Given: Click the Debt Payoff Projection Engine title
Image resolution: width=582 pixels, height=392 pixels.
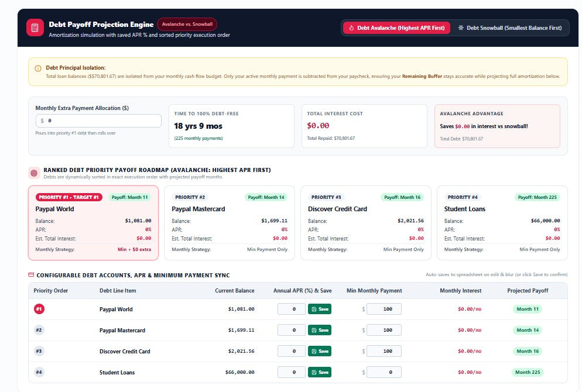Looking at the screenshot, I should tap(101, 25).
